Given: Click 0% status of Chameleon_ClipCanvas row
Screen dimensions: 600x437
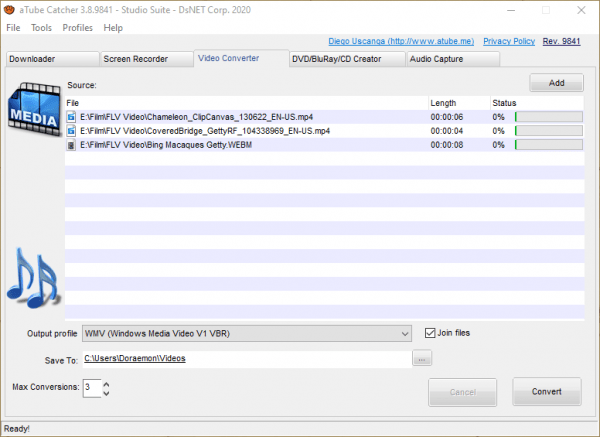Looking at the screenshot, I should [499, 117].
